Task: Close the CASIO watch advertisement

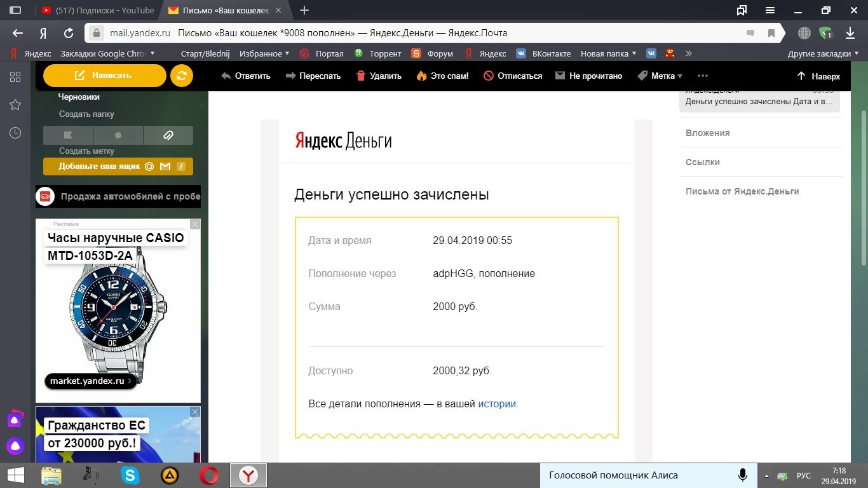Action: (x=195, y=224)
